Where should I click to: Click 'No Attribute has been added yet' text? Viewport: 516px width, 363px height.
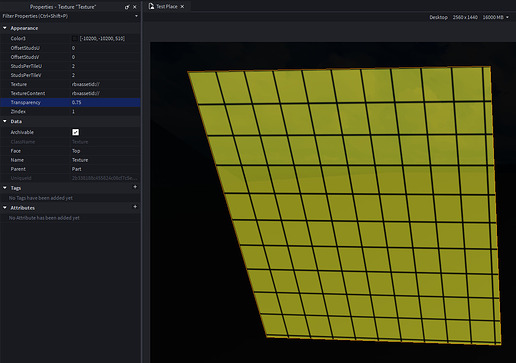tap(44, 218)
